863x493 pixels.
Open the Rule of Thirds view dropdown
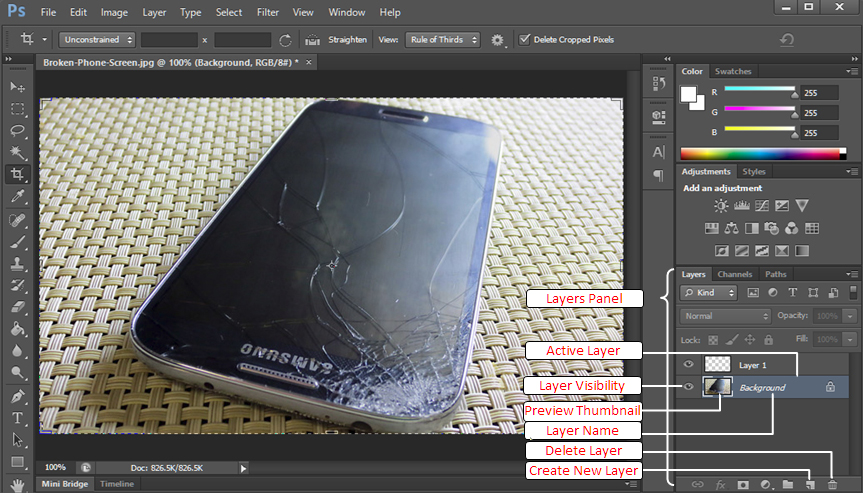pyautogui.click(x=443, y=40)
